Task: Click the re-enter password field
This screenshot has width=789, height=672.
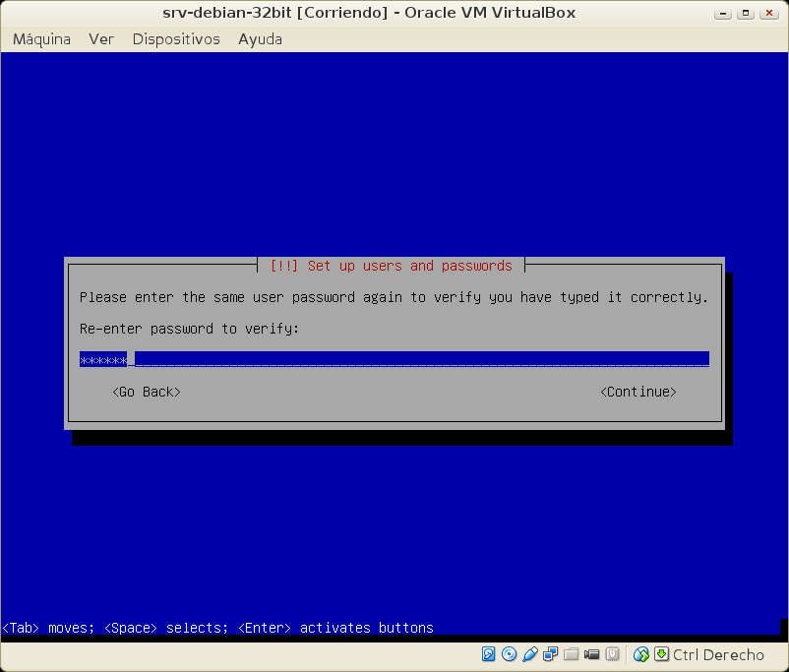Action: 394,360
